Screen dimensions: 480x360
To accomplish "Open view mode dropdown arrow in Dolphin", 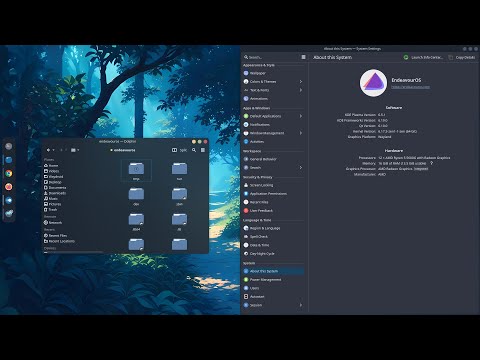I will (78, 150).
